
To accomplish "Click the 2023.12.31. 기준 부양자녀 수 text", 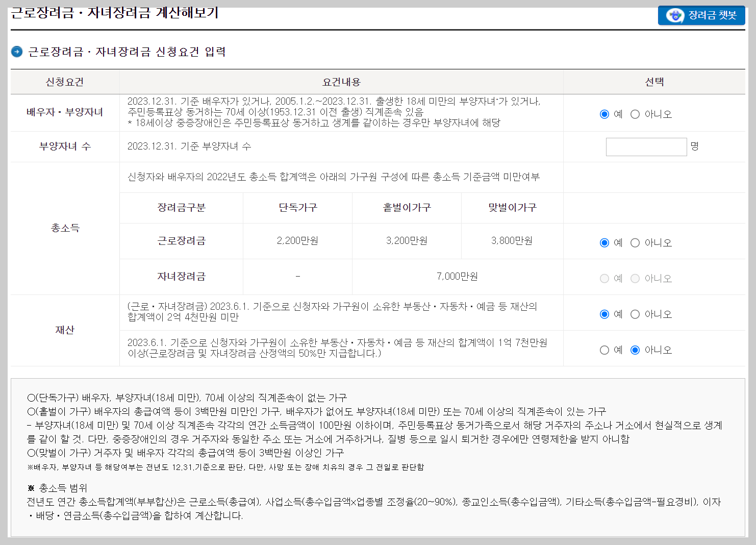I will (x=189, y=146).
